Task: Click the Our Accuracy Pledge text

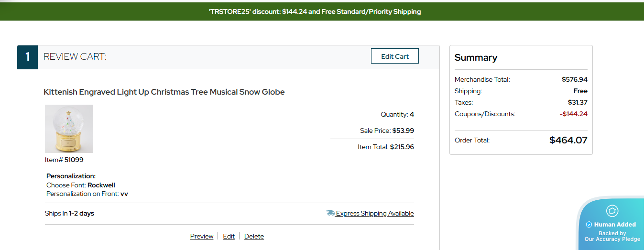Action: click(612, 239)
